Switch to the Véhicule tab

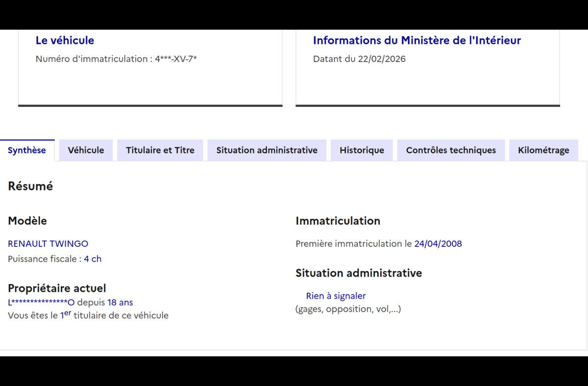click(x=86, y=150)
